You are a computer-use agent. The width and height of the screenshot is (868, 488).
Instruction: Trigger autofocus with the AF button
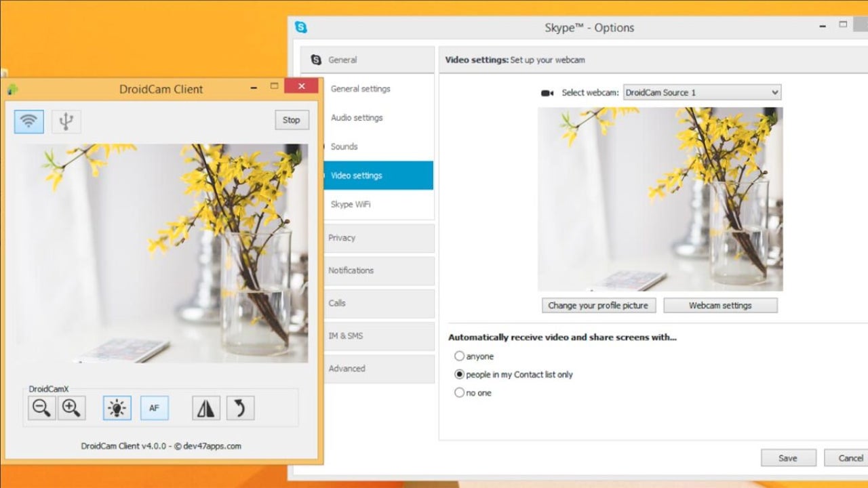coord(154,408)
